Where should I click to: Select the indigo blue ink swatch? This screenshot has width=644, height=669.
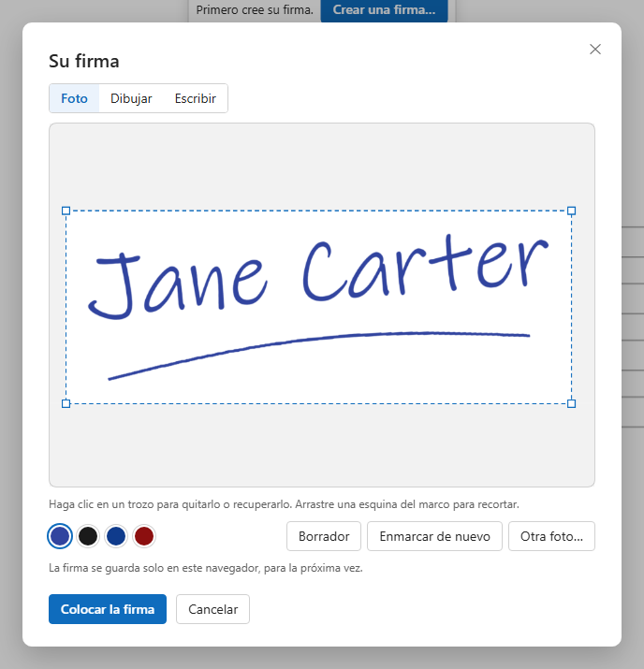point(60,536)
